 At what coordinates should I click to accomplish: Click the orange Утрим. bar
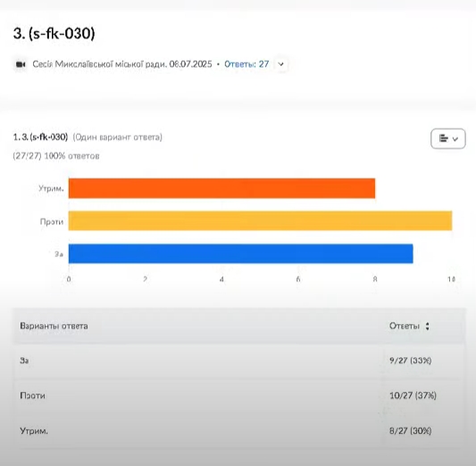click(221, 188)
